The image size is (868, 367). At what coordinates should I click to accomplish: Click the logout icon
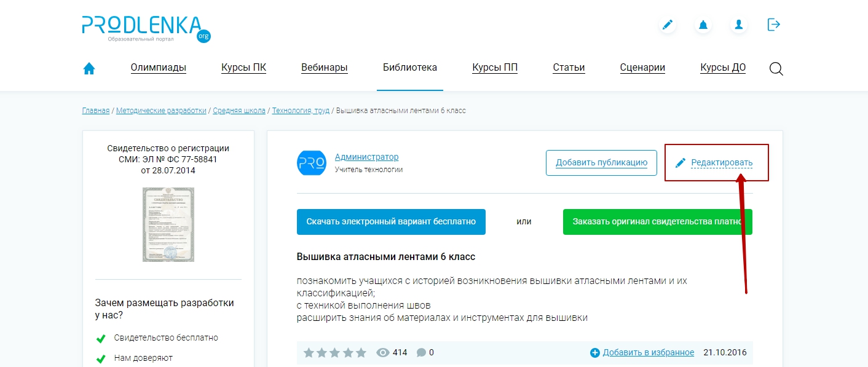coord(774,25)
